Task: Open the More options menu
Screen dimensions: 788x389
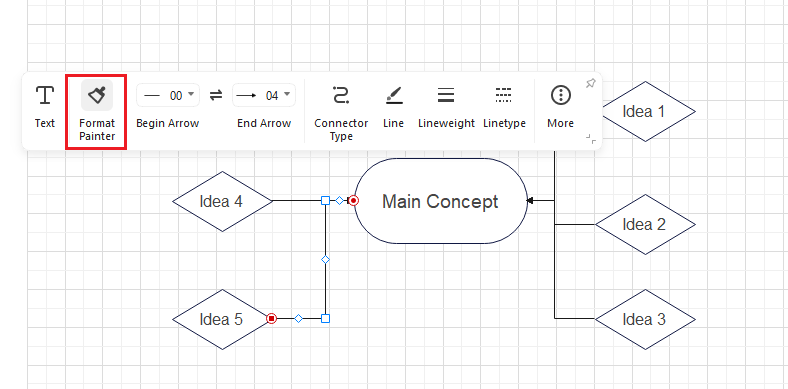Action: (561, 95)
